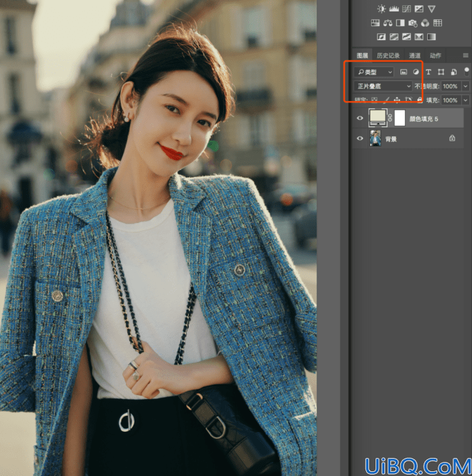Add a Color Balance adjustment

(x=388, y=23)
